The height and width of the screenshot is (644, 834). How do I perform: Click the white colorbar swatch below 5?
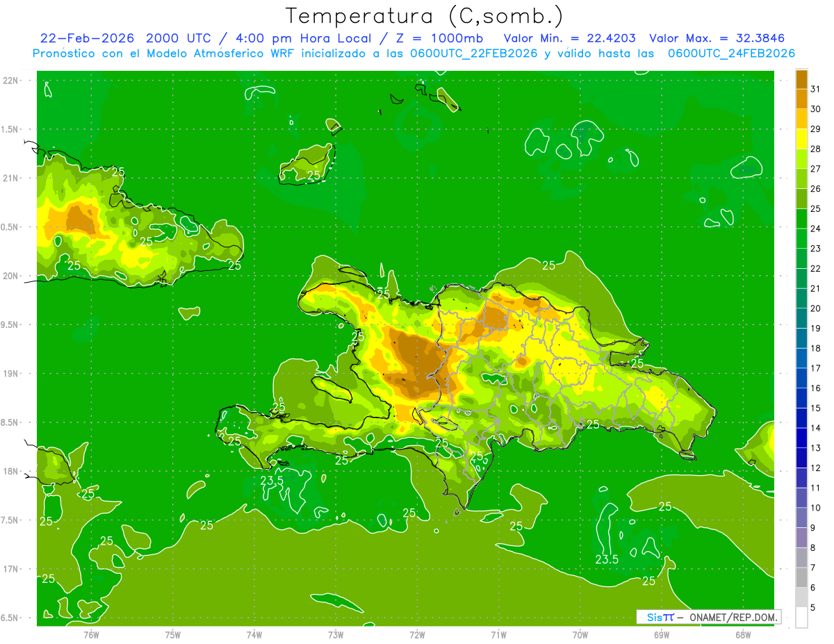tap(801, 618)
